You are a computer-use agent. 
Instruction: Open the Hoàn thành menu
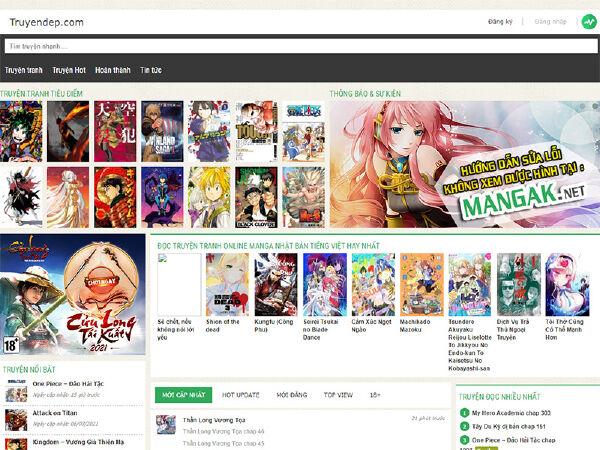pyautogui.click(x=112, y=70)
